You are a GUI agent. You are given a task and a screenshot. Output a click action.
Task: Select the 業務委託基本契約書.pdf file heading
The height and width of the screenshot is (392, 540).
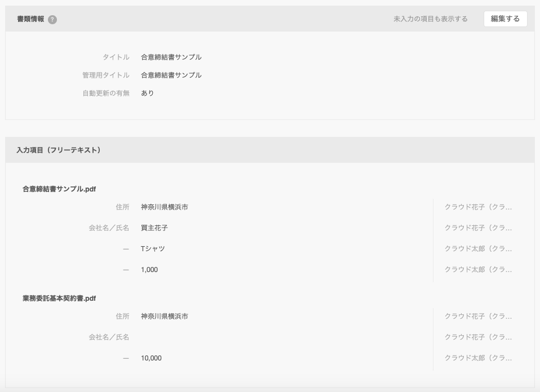point(59,299)
